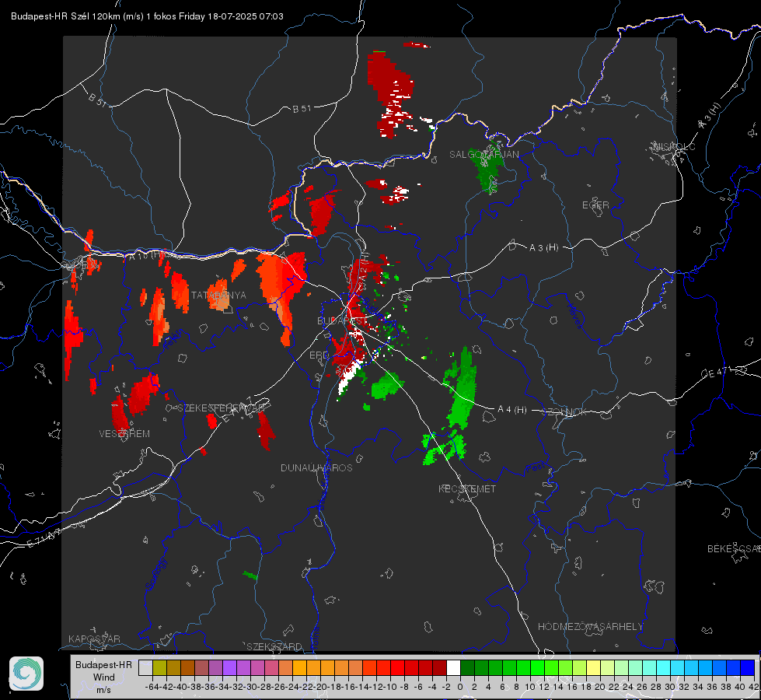Screen dimensions: 761x700
Task: Click the Budapest-HR Wind m/s legend label
Action: point(103,677)
